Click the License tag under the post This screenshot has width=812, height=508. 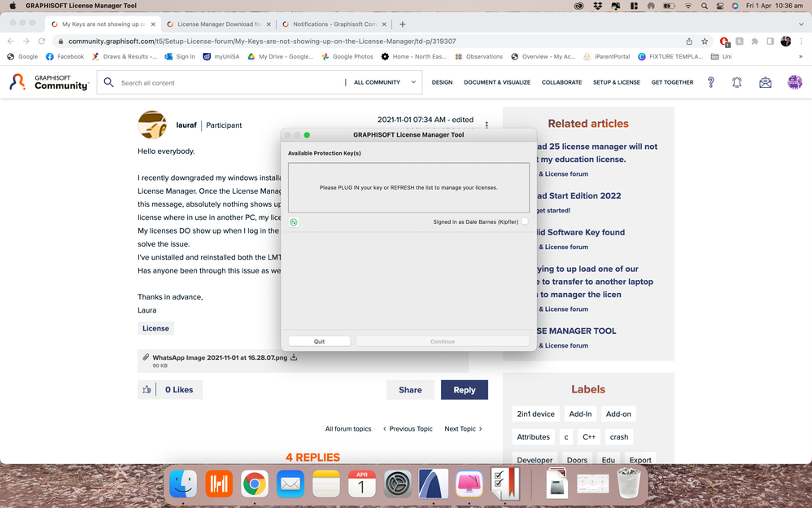coord(155,328)
